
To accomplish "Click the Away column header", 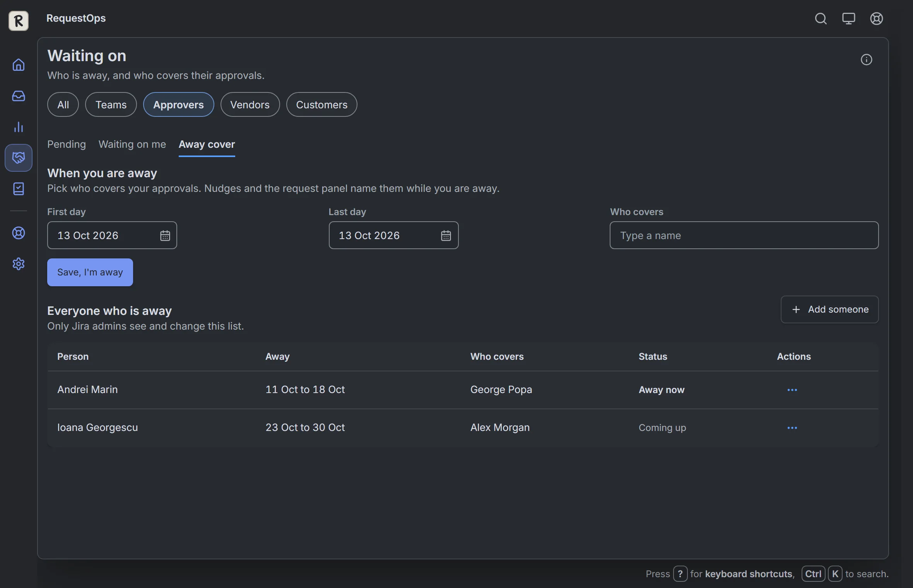I will click(277, 357).
